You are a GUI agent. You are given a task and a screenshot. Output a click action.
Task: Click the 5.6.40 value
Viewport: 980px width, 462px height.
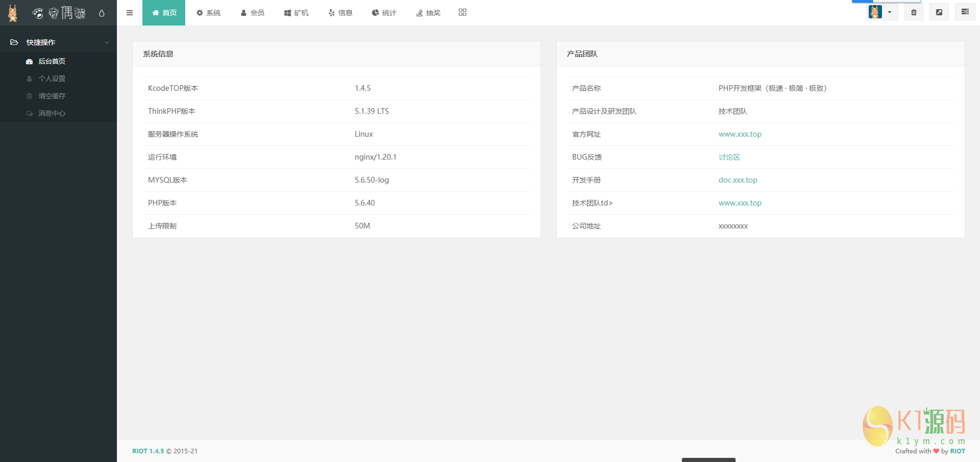(365, 203)
